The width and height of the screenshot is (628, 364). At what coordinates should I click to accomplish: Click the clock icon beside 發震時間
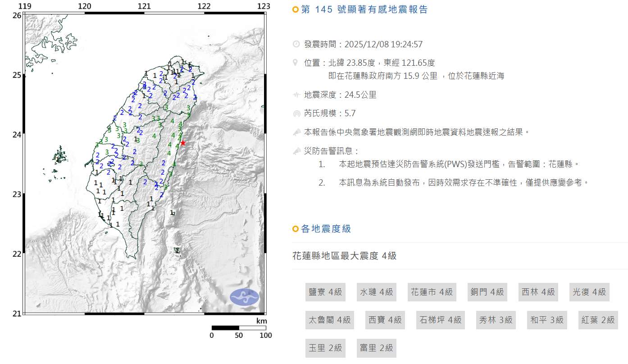click(296, 44)
